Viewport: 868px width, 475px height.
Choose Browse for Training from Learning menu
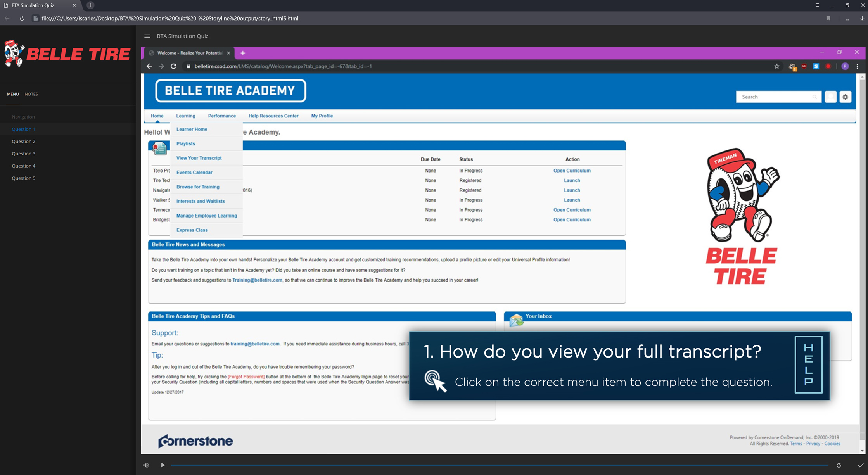point(198,187)
